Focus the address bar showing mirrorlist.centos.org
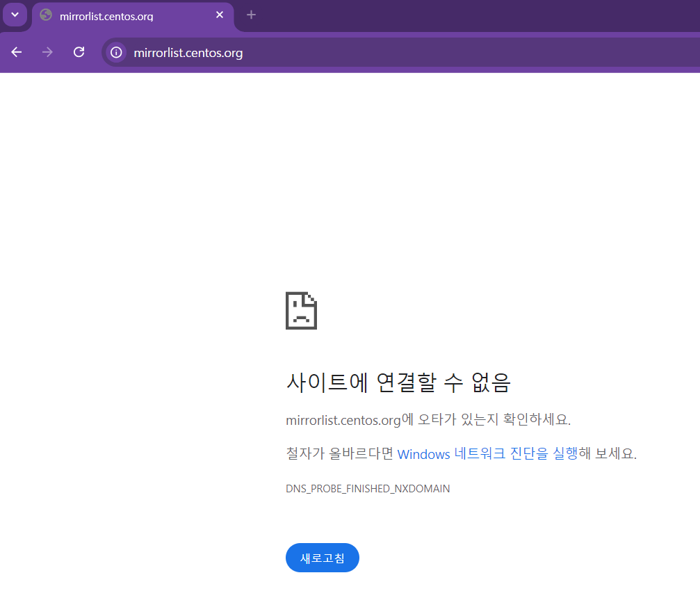The image size is (700, 614). 401,53
